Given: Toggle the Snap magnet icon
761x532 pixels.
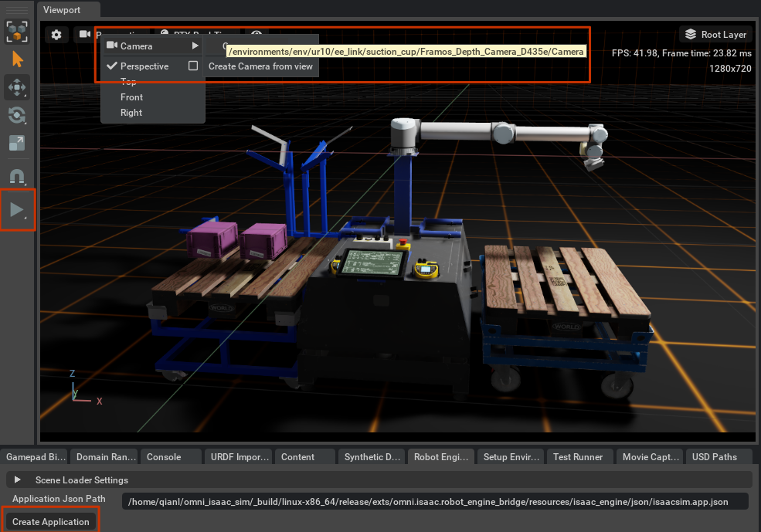Looking at the screenshot, I should [x=17, y=176].
